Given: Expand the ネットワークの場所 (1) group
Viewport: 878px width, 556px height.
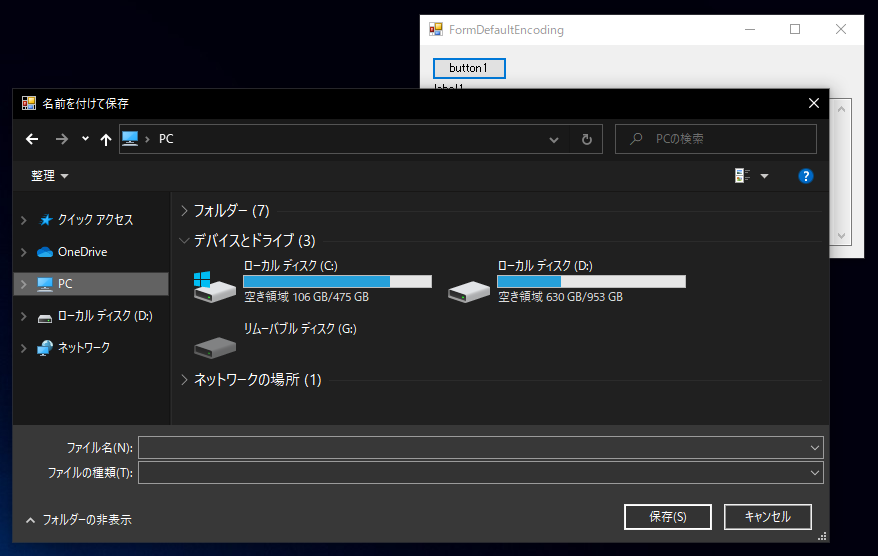Looking at the screenshot, I should [x=184, y=380].
